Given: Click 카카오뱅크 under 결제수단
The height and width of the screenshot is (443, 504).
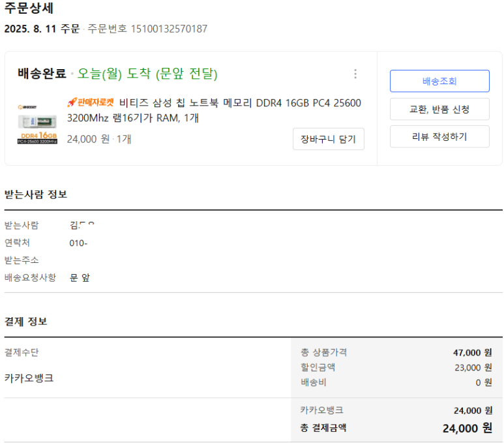Looking at the screenshot, I should pos(29,378).
